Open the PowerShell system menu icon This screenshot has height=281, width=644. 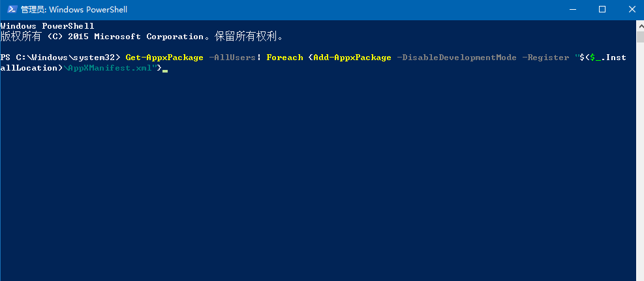[10, 9]
